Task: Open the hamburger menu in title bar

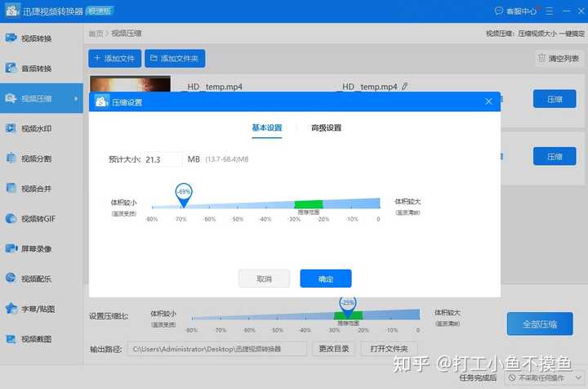Action: (549, 11)
